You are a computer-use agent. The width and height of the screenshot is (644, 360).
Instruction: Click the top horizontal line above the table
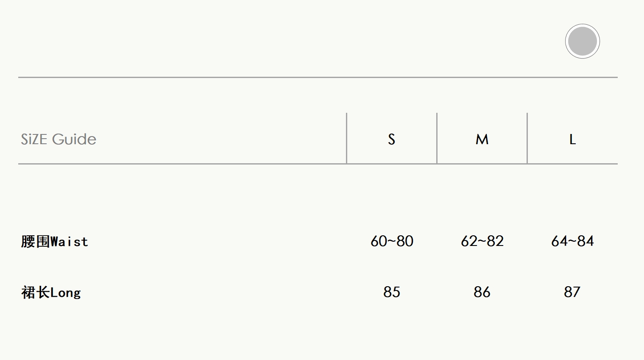pos(318,77)
